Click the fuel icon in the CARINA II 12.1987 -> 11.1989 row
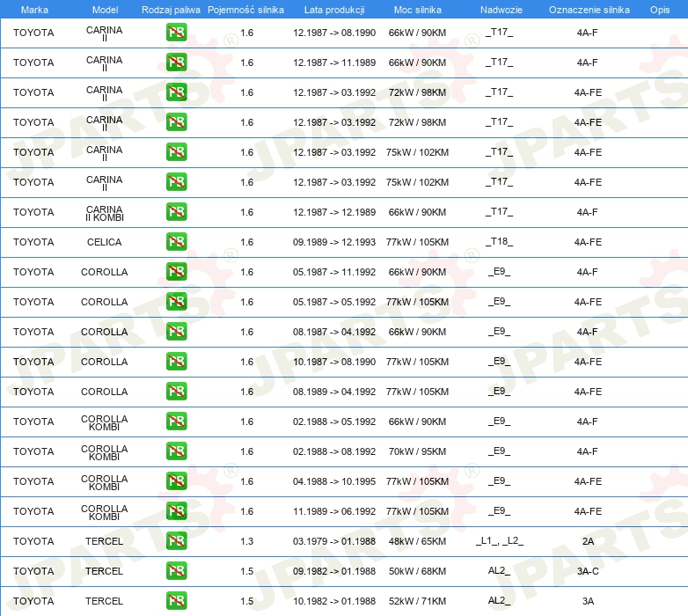Image resolution: width=688 pixels, height=616 pixels. click(x=176, y=62)
